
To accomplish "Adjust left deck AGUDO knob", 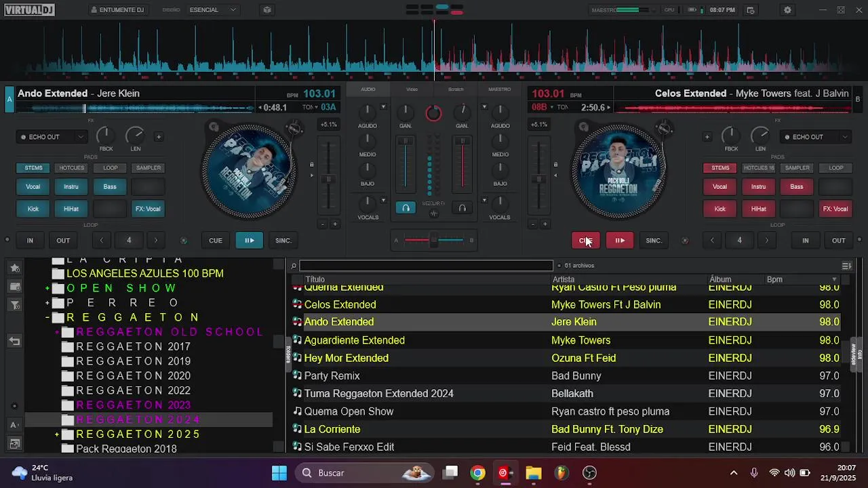I will (x=367, y=111).
